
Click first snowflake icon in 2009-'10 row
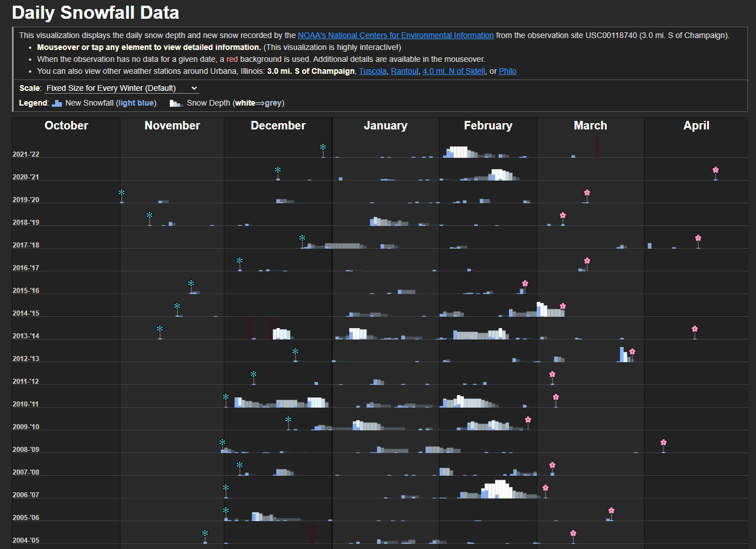click(x=289, y=420)
